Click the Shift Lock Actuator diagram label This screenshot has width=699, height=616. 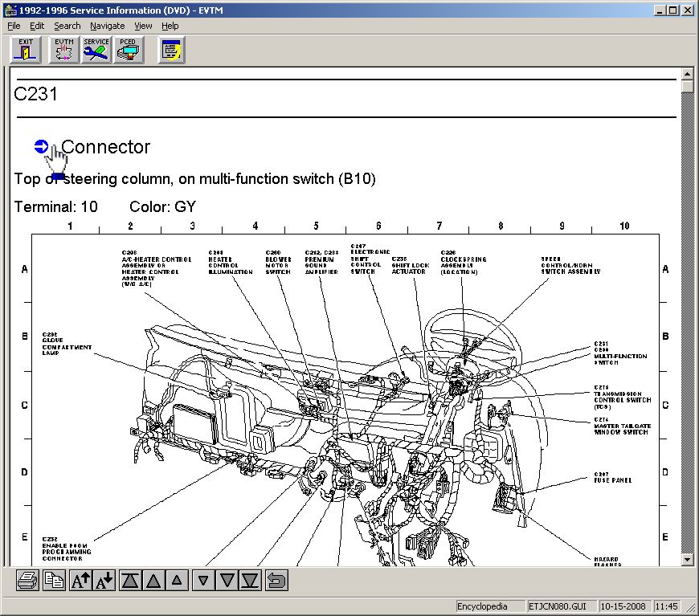pos(410,265)
